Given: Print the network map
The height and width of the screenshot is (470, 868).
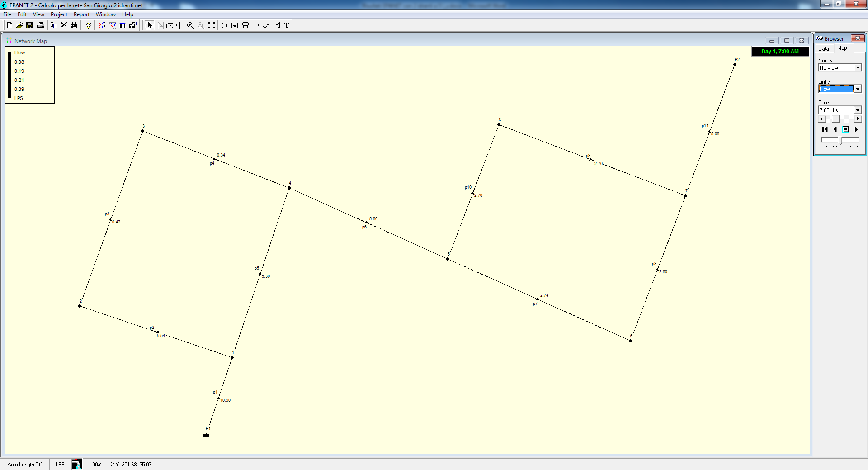Looking at the screenshot, I should [x=41, y=25].
